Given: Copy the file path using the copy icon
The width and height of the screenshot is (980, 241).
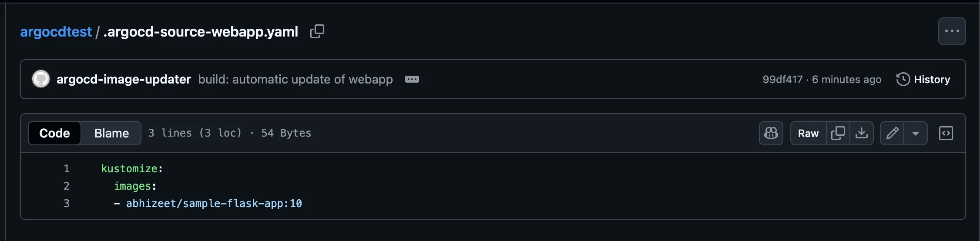Looking at the screenshot, I should pos(317,31).
